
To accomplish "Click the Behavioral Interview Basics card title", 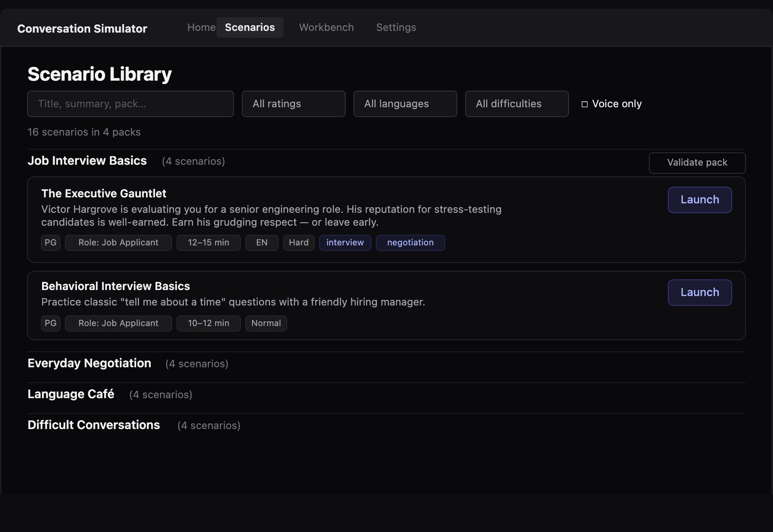I will [115, 286].
